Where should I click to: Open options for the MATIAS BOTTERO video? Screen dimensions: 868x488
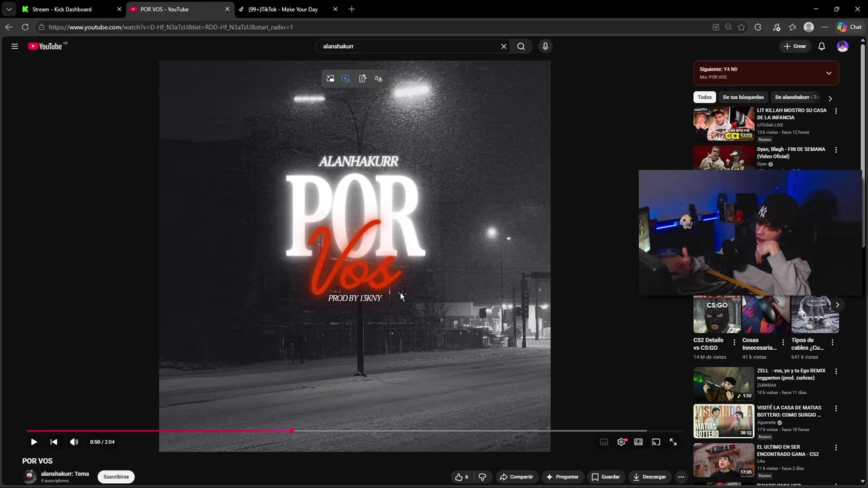835,409
